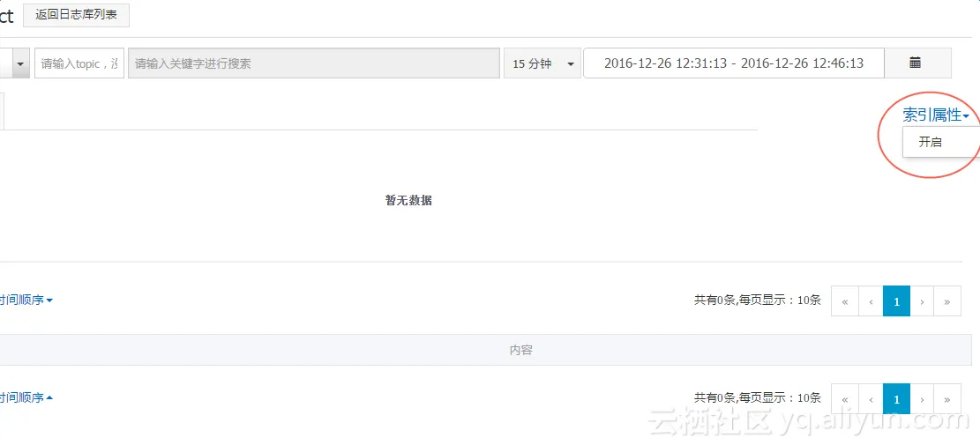The height and width of the screenshot is (445, 980).
Task: Select page 1 in lower pagination
Action: (x=896, y=399)
